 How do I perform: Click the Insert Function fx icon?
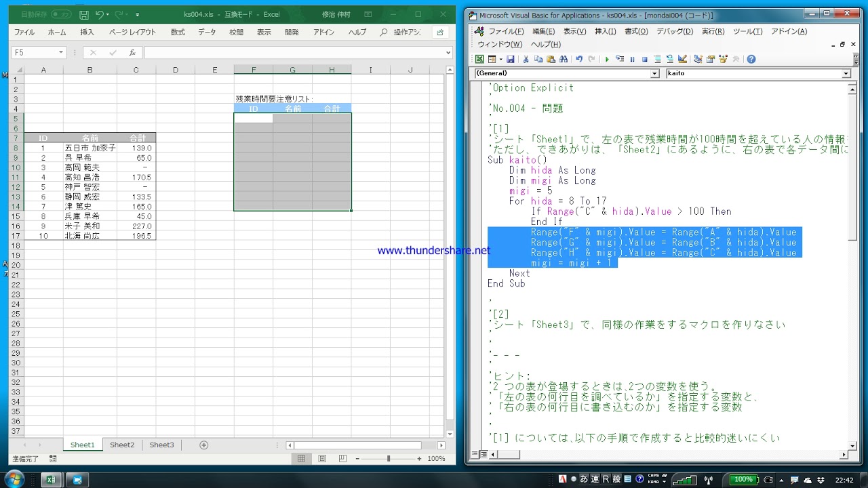[132, 52]
